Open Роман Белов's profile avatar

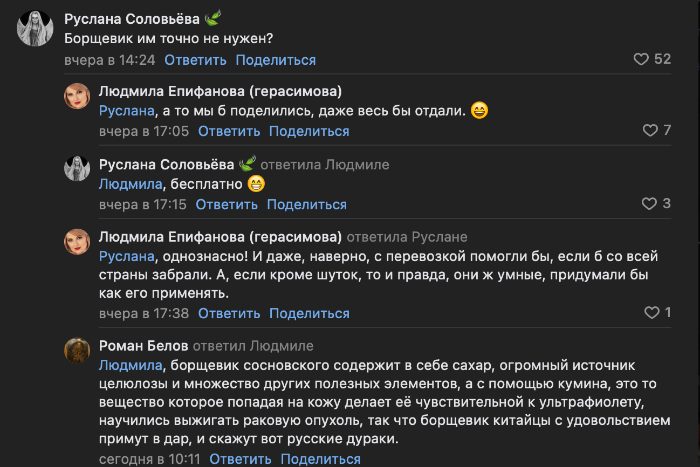coord(79,350)
